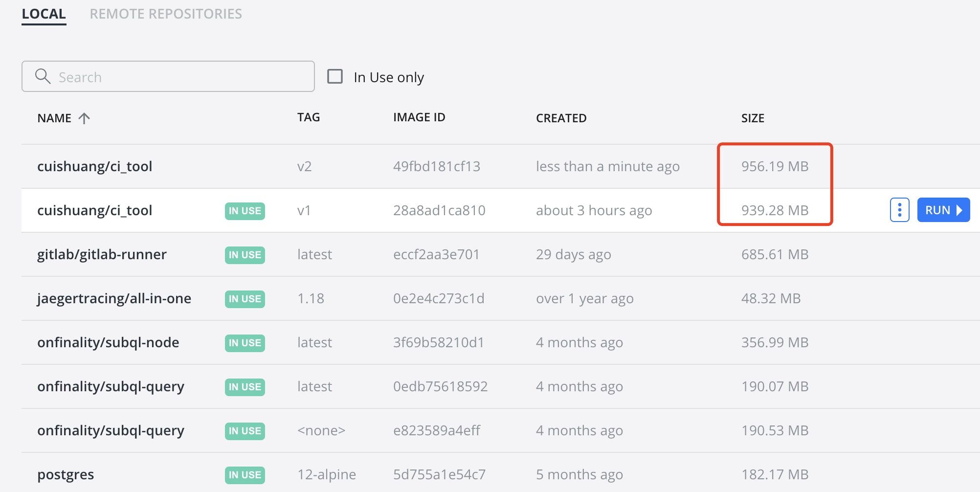980x492 pixels.
Task: Click the Image ID column header
Action: coord(419,117)
